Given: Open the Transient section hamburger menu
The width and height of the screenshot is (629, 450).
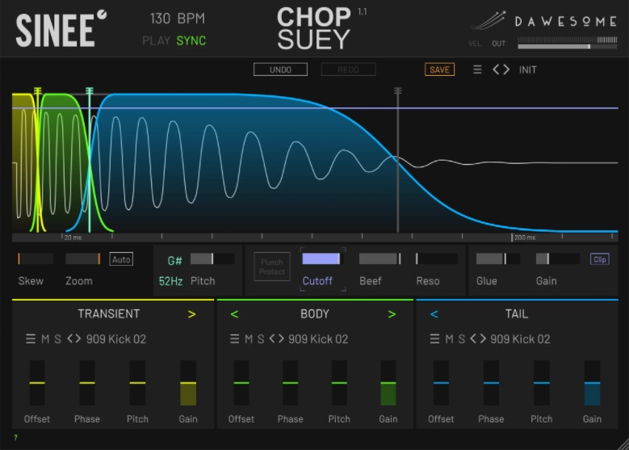Looking at the screenshot, I should click(x=30, y=339).
